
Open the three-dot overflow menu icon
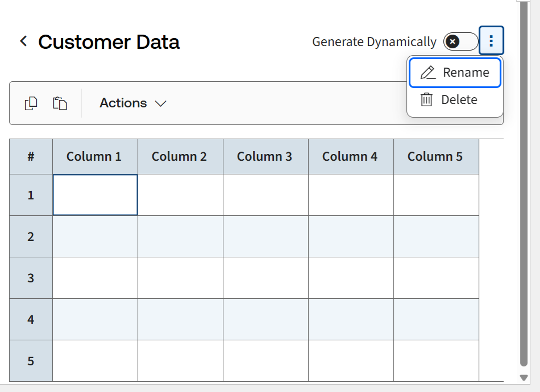[491, 40]
